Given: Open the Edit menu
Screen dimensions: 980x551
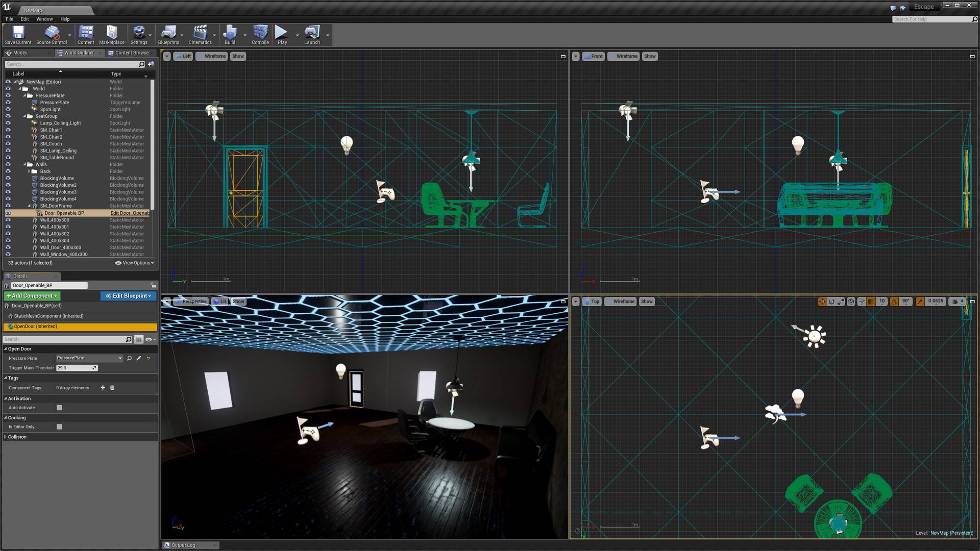Looking at the screenshot, I should coord(24,19).
